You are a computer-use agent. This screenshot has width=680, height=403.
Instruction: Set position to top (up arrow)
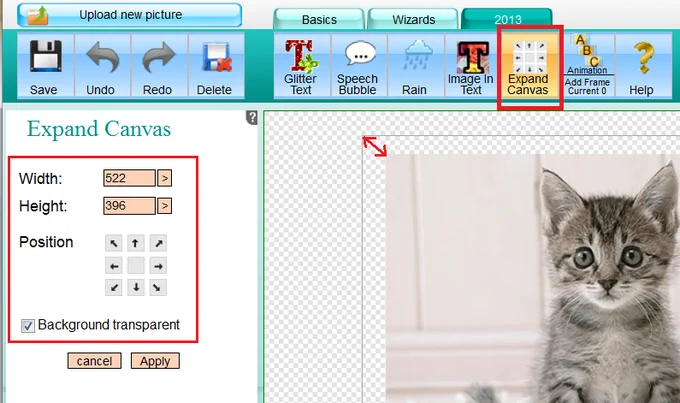click(x=136, y=243)
